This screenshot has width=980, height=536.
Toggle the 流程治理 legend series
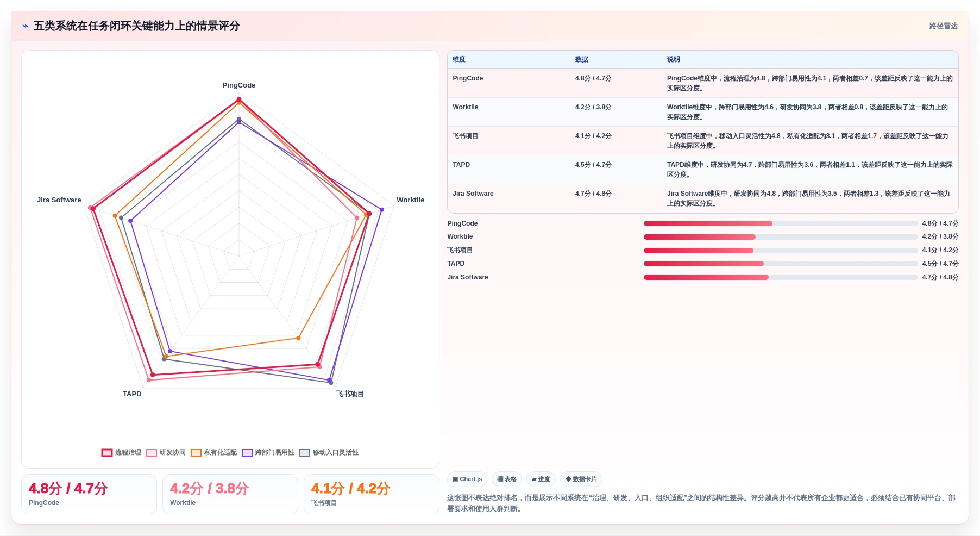pyautogui.click(x=121, y=452)
